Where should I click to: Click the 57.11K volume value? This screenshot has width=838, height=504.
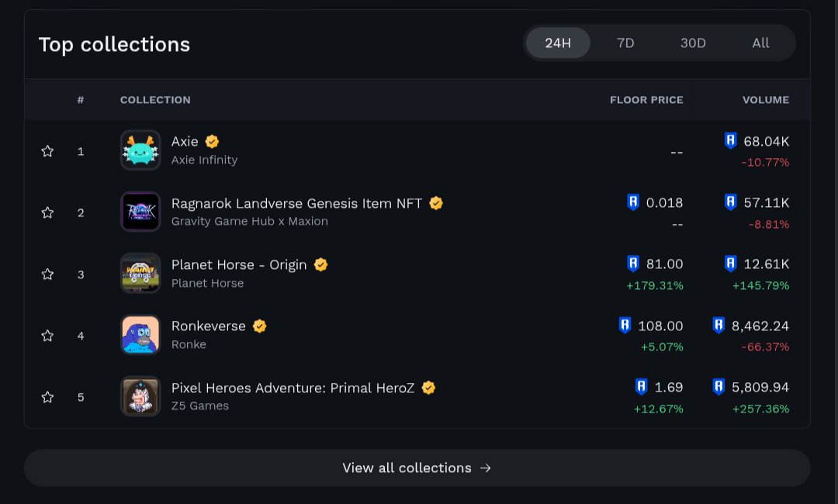tap(767, 203)
